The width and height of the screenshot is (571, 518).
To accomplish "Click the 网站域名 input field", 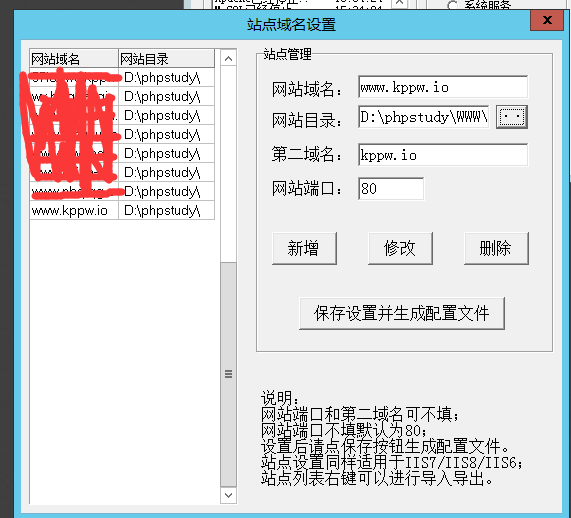I will pos(443,87).
